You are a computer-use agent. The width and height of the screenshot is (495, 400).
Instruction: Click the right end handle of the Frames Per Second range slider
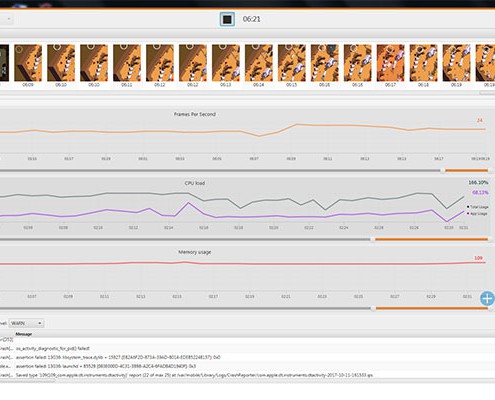[490, 171]
